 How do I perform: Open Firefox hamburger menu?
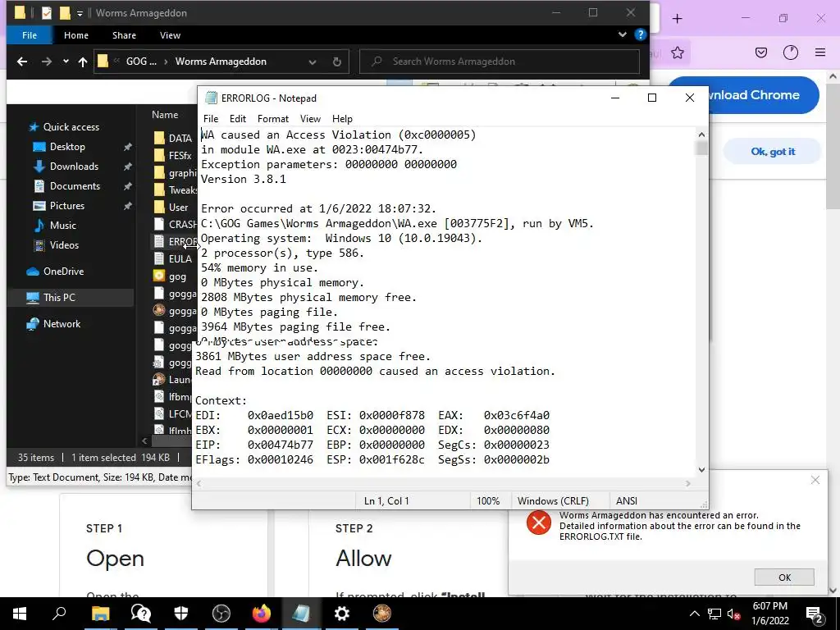(x=820, y=52)
